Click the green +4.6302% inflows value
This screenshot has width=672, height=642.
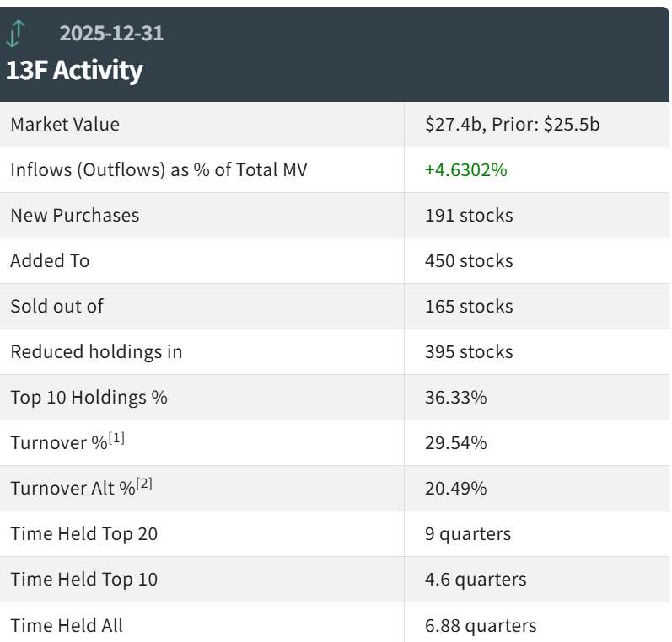pyautogui.click(x=466, y=170)
